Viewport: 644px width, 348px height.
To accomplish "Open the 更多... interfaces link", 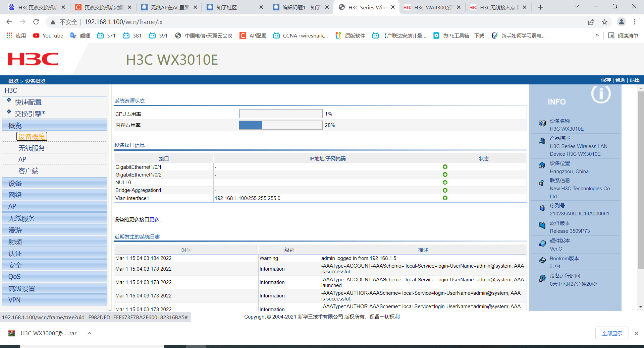I will [156, 220].
